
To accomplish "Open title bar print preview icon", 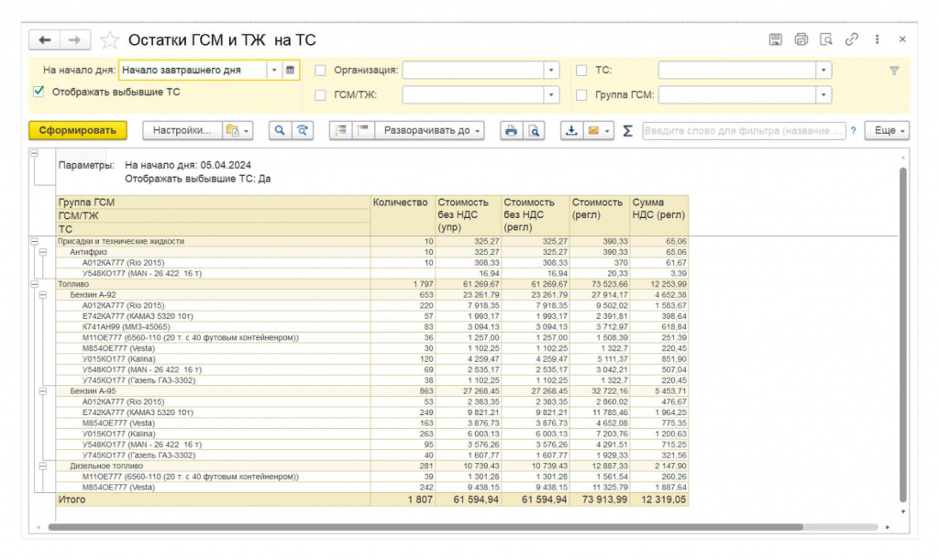I will click(826, 39).
